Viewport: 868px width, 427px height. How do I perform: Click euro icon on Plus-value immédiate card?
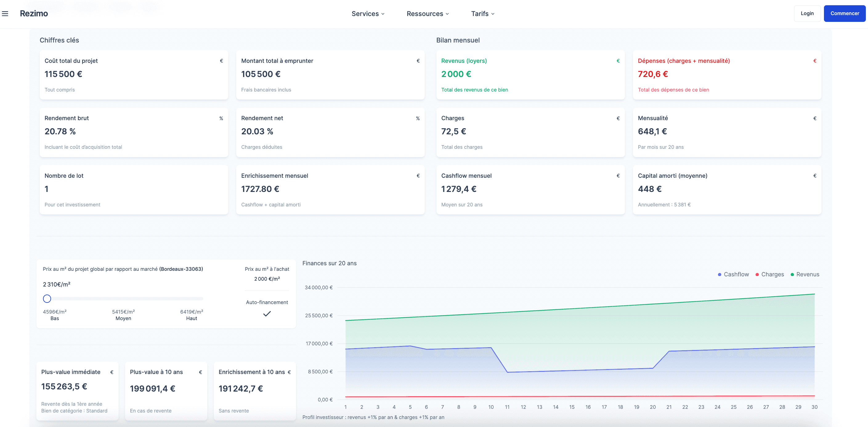tap(112, 372)
